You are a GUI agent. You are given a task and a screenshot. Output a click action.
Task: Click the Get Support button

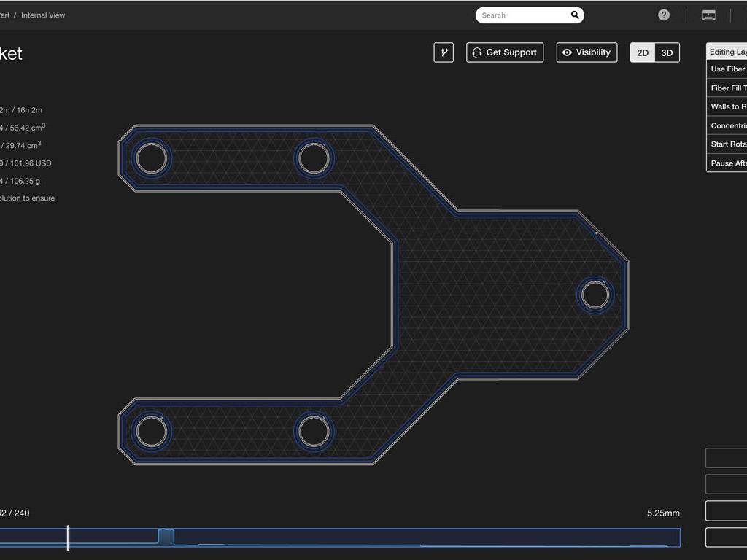coord(505,52)
